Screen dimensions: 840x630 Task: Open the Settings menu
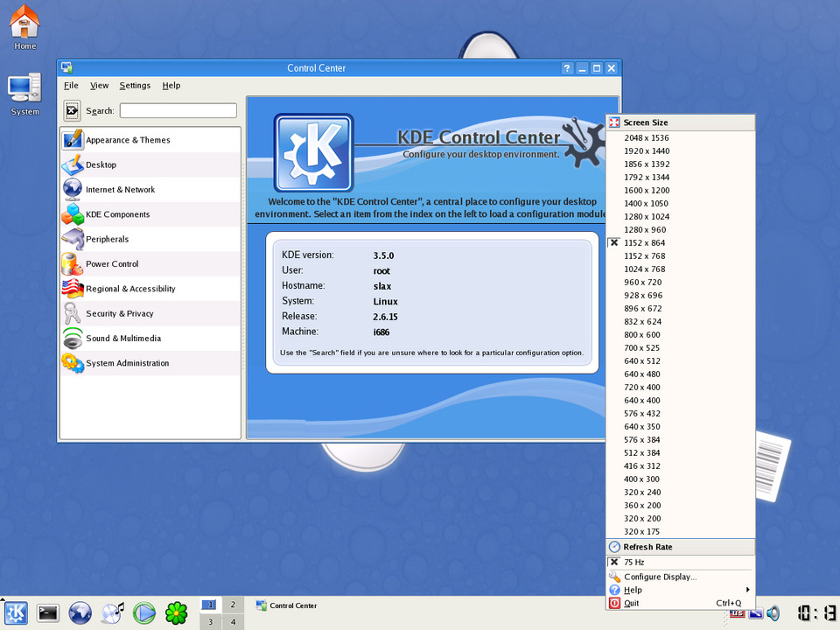(135, 86)
